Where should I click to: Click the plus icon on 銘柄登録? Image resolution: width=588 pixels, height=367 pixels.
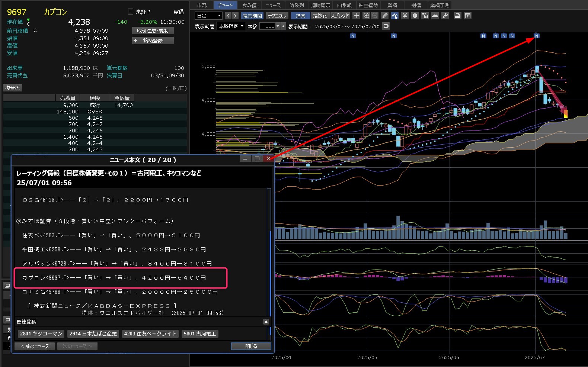(x=135, y=41)
